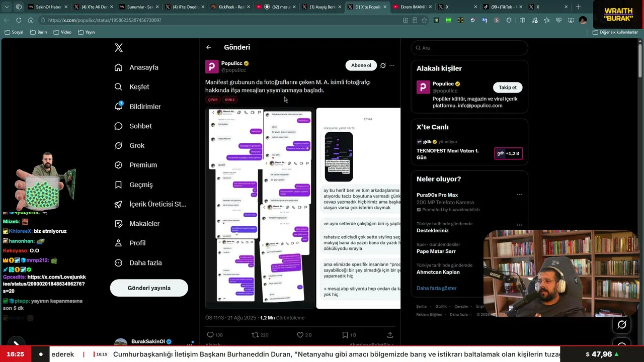Switch to the Asayiş Berkemal tab
Image resolution: width=644 pixels, height=362 pixels.
pyautogui.click(x=321, y=7)
